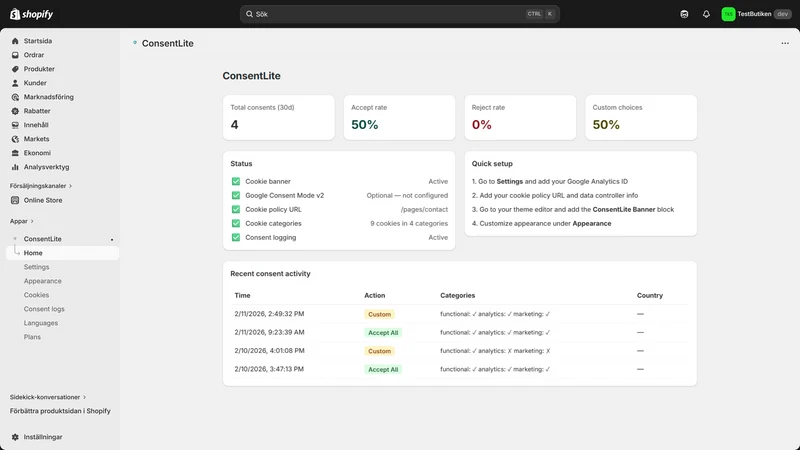
Task: Open ConsentLite Home page
Action: pos(62,253)
